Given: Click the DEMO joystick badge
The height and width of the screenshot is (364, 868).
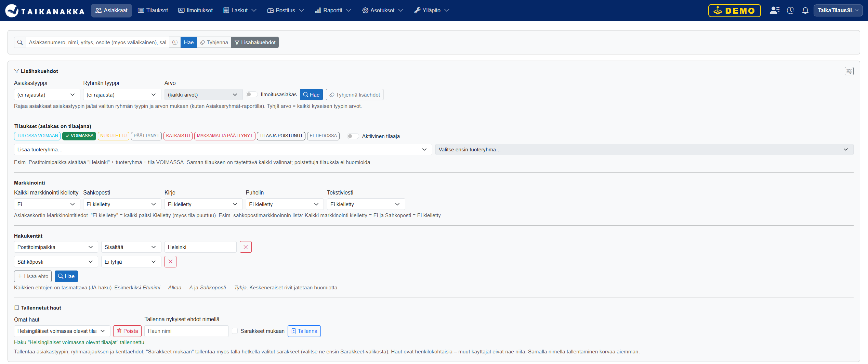Looking at the screenshot, I should click(x=734, y=11).
